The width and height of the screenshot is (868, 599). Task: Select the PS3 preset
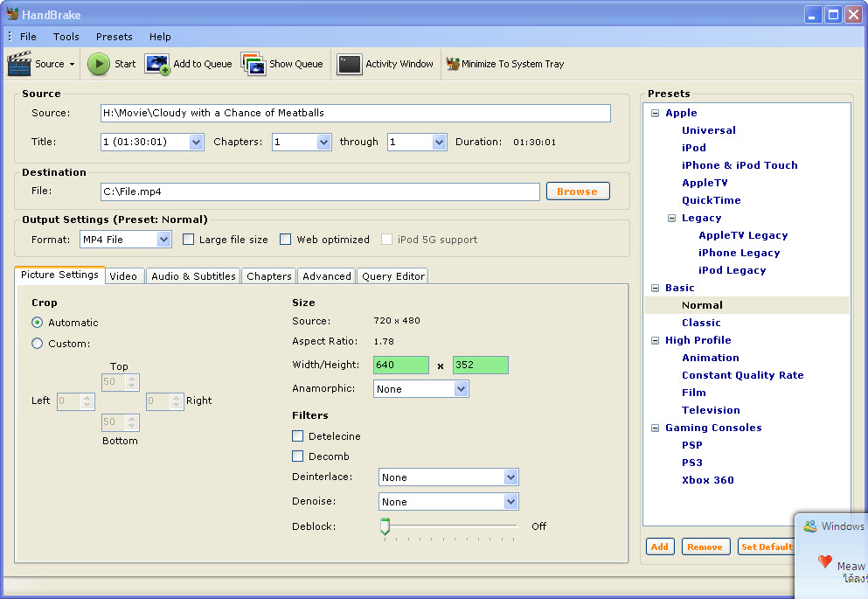coord(692,463)
